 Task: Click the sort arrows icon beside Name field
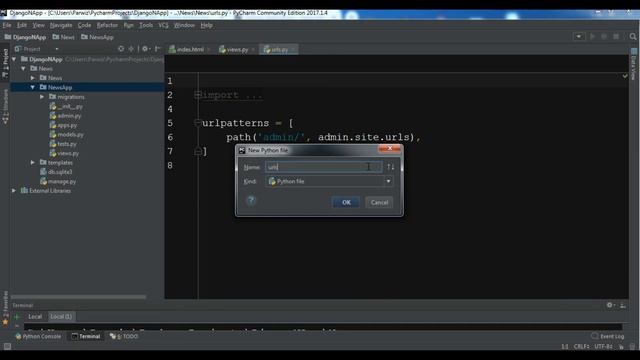[x=391, y=167]
